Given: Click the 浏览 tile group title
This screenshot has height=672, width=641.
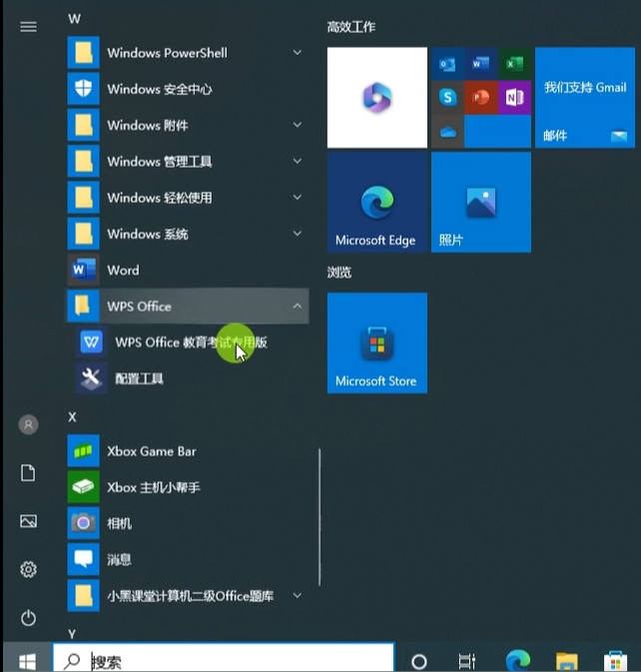Looking at the screenshot, I should [x=339, y=273].
